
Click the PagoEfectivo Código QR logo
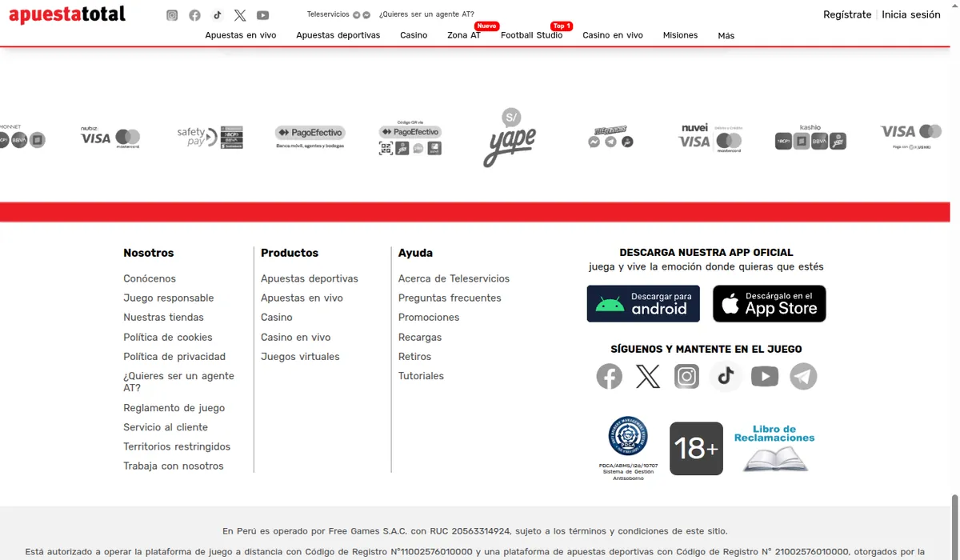tap(410, 138)
